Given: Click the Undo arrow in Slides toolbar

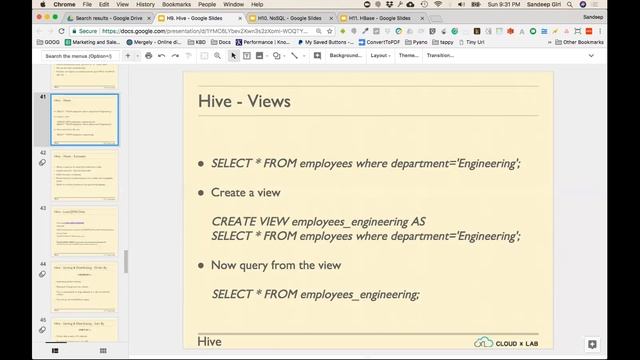Looking at the screenshot, I should pos(162,56).
